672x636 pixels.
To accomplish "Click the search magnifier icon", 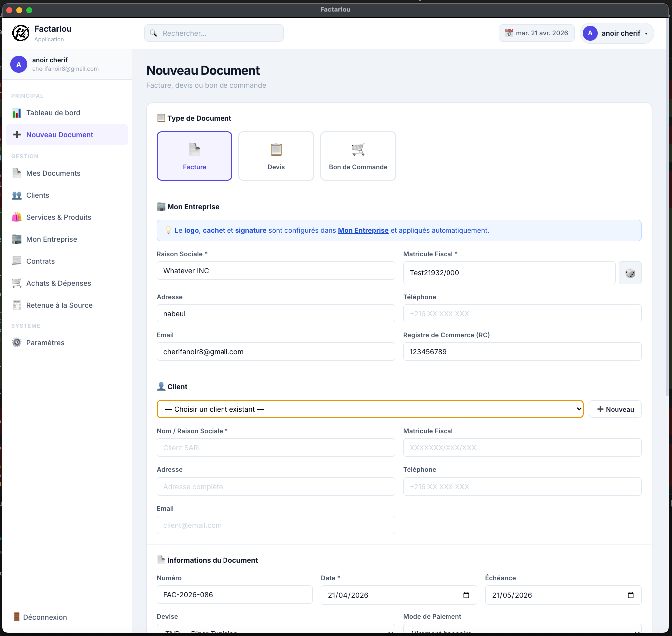I will pos(154,33).
